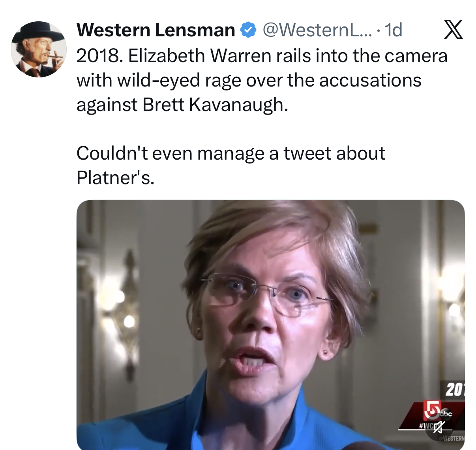The height and width of the screenshot is (450, 476).
Task: Click the Western Lensman display name
Action: (x=156, y=30)
